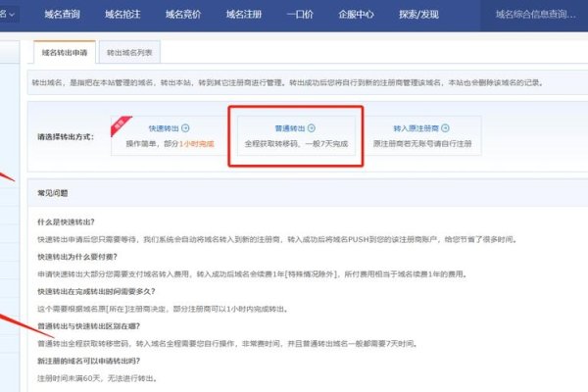Click the 常见问题 section header
The image size is (588, 392).
point(53,193)
